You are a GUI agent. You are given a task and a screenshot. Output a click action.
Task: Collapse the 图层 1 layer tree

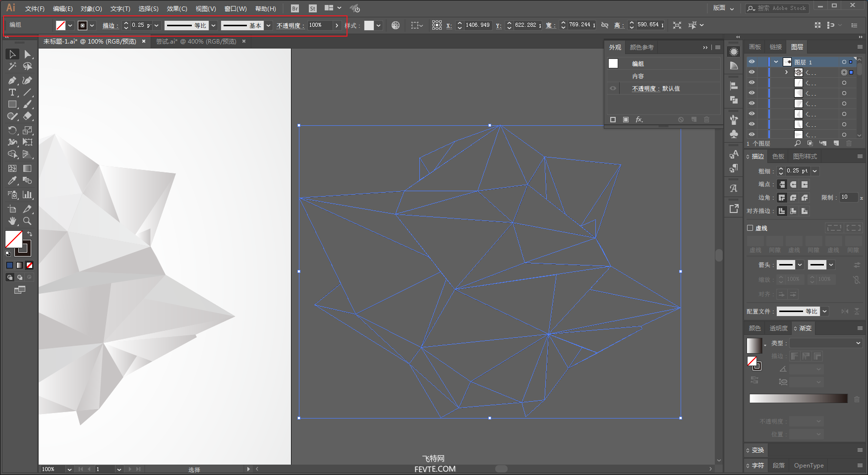coord(776,62)
